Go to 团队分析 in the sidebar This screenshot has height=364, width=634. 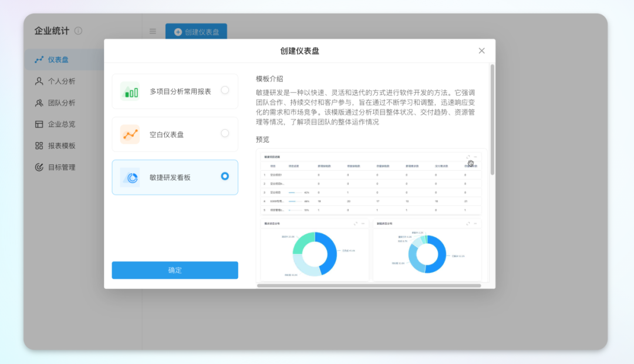click(x=63, y=103)
